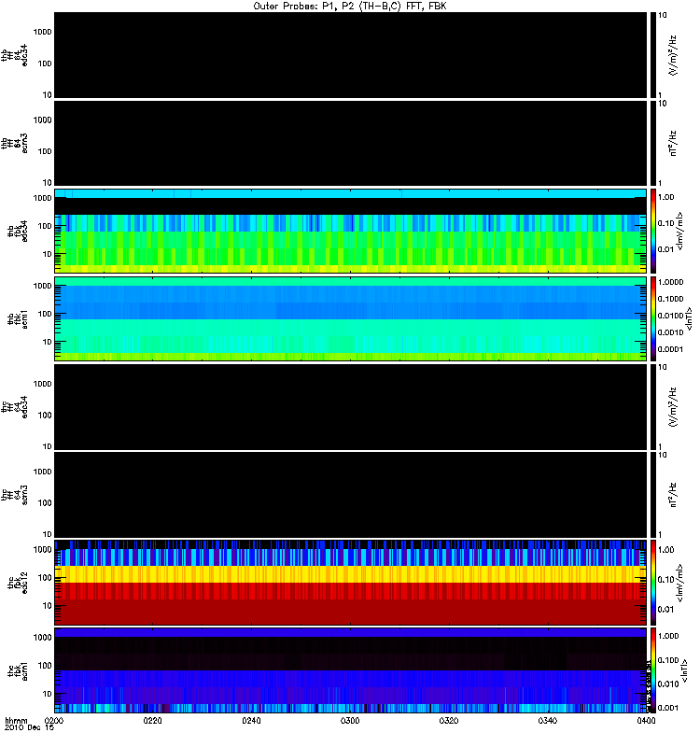Select the 0340 time axis label
Screen dimensions: 700x747
[548, 720]
